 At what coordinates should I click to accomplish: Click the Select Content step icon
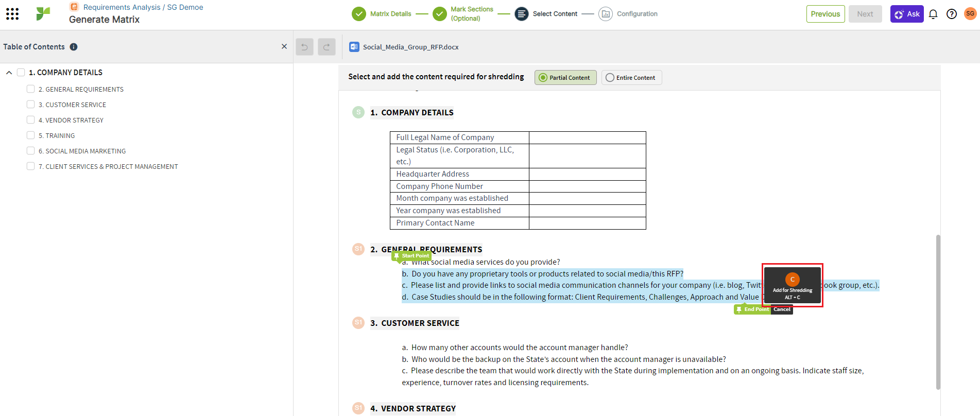click(x=522, y=14)
